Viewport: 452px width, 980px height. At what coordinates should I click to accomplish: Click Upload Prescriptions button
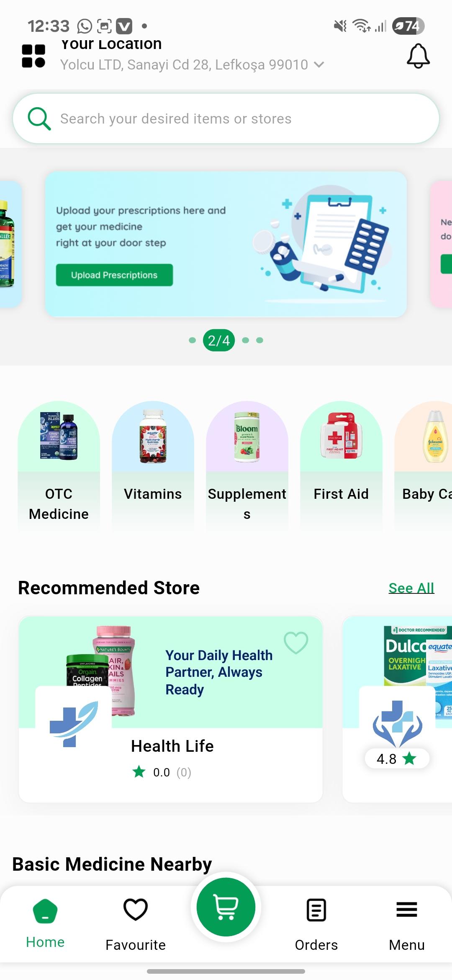(114, 275)
